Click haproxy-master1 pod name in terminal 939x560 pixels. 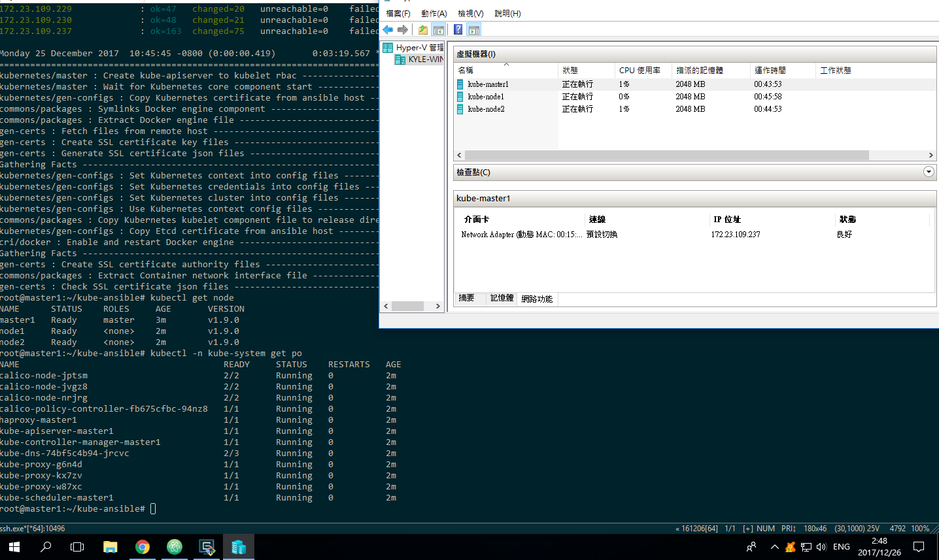[x=39, y=420]
